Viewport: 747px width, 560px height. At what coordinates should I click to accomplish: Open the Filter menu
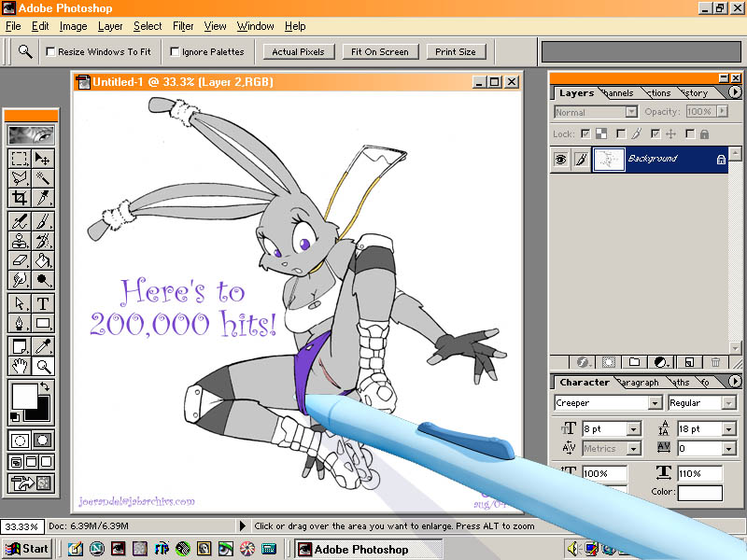click(183, 26)
